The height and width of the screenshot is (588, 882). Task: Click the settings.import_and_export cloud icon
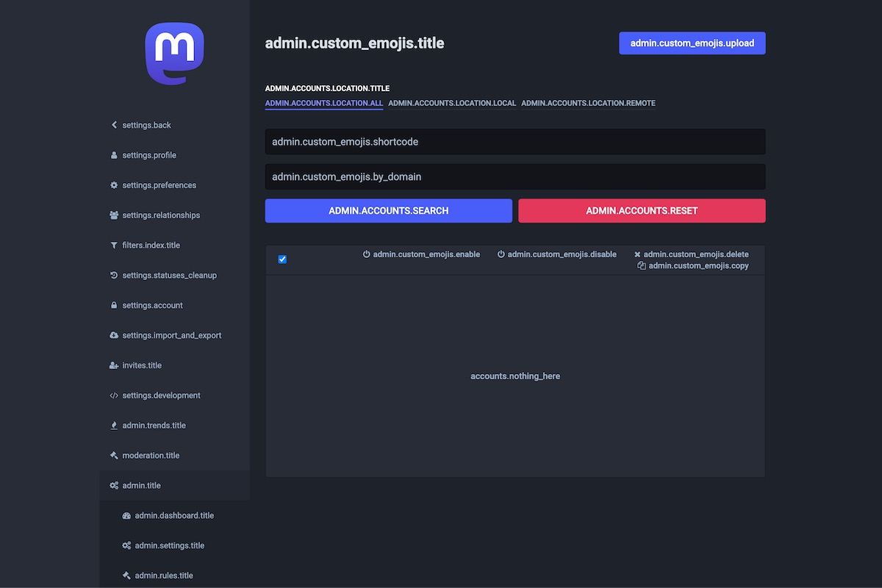tap(114, 335)
